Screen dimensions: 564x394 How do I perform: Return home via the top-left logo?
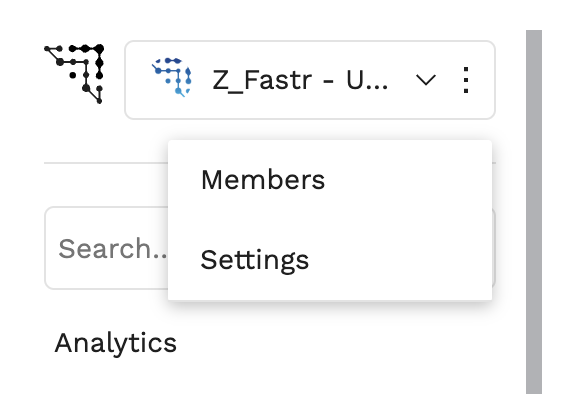[74, 73]
